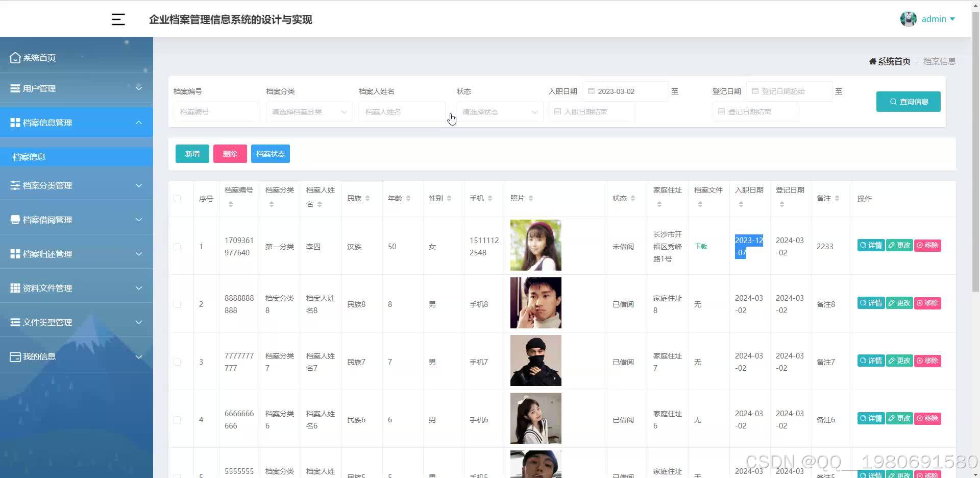Check the row 2 档案人姓名8 checkbox
The width and height of the screenshot is (980, 478).
(177, 304)
